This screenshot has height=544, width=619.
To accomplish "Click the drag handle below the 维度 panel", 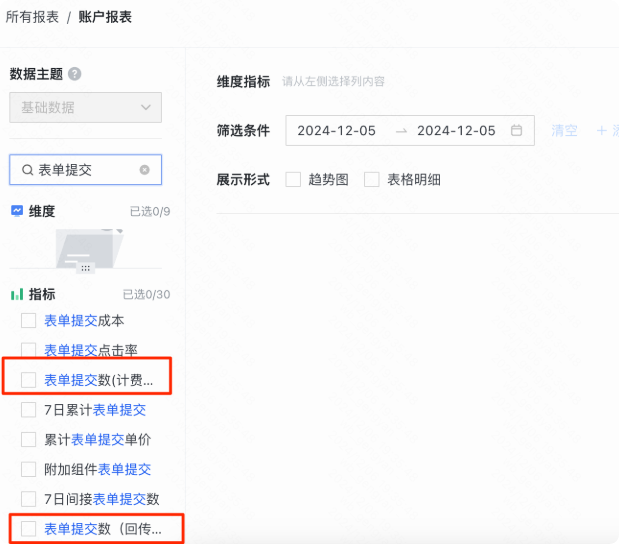I will tap(85, 268).
